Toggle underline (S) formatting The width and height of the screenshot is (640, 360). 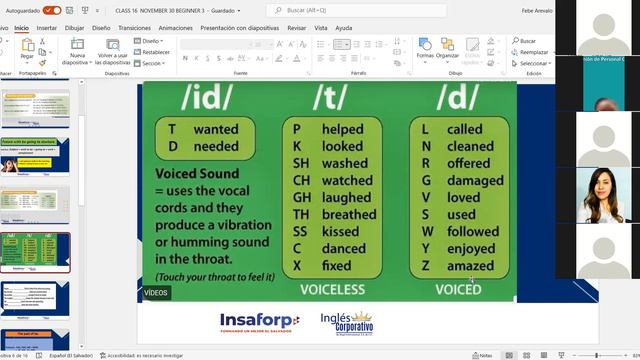click(x=208, y=59)
